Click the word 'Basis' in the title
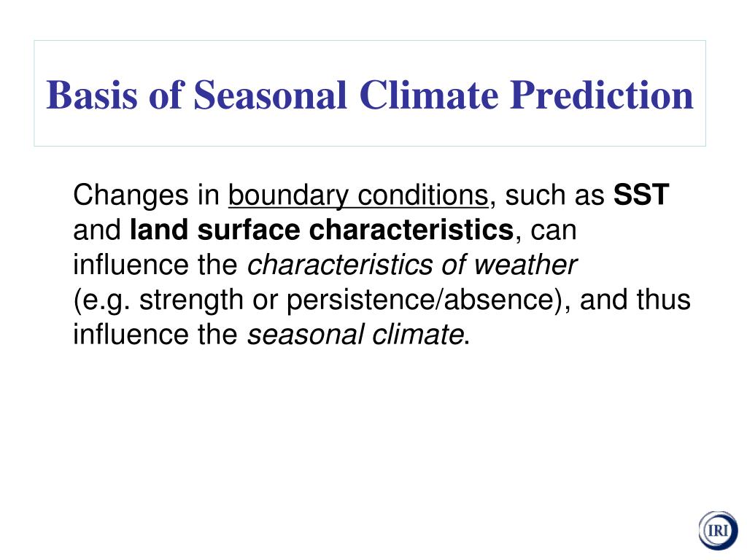Screen dimensions: 747x560 [91, 96]
